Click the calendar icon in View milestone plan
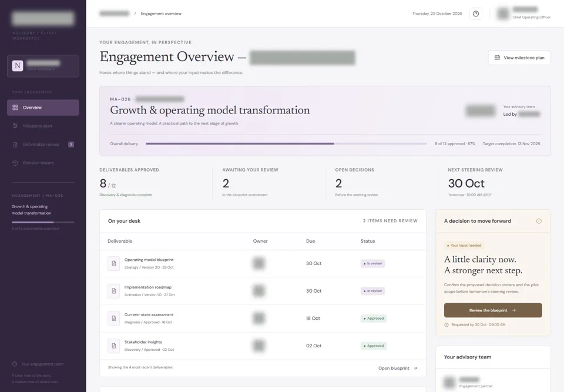This screenshot has width=564, height=392. click(497, 58)
